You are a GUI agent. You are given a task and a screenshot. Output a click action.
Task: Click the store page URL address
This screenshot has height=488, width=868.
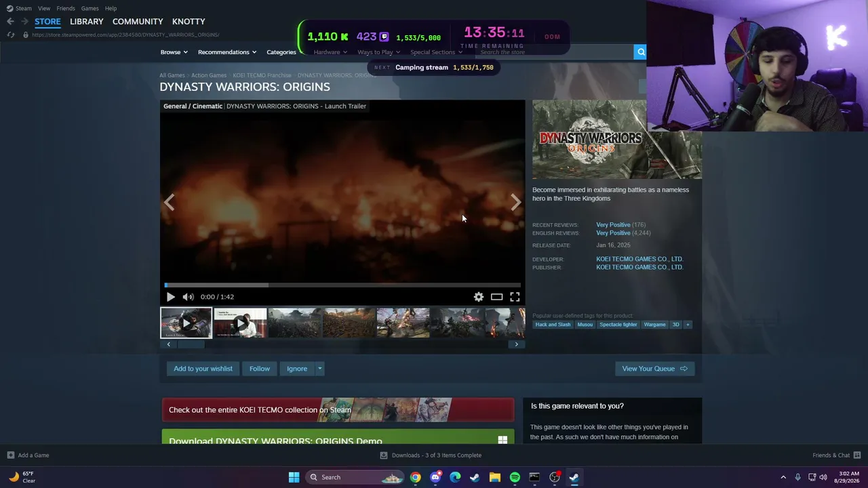tap(125, 35)
